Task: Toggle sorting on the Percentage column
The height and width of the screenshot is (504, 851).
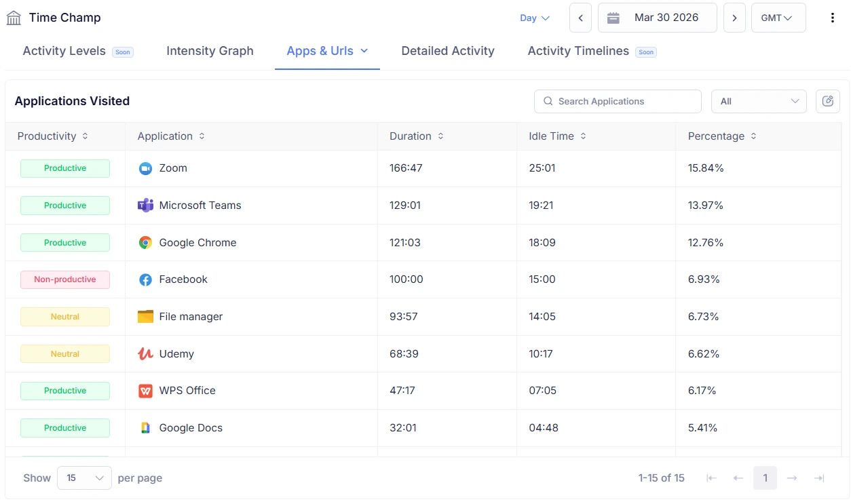Action: pyautogui.click(x=753, y=136)
